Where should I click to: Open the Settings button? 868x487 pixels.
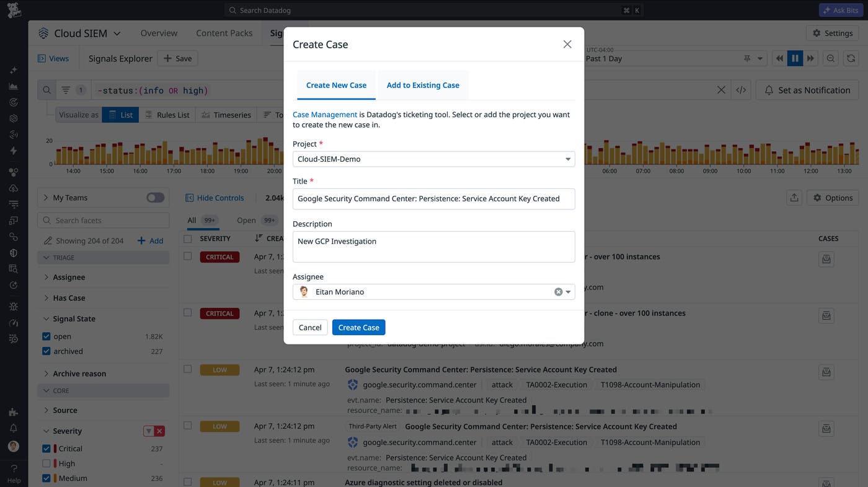click(832, 33)
